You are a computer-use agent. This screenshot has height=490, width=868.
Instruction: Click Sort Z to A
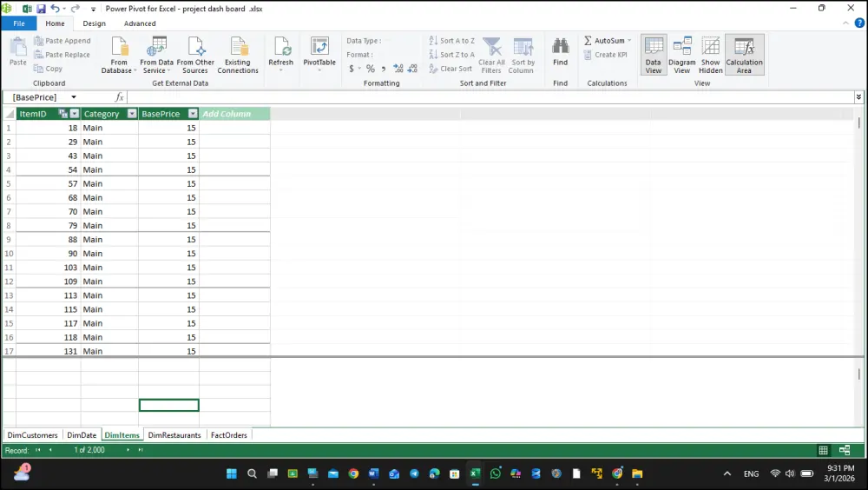pyautogui.click(x=451, y=55)
